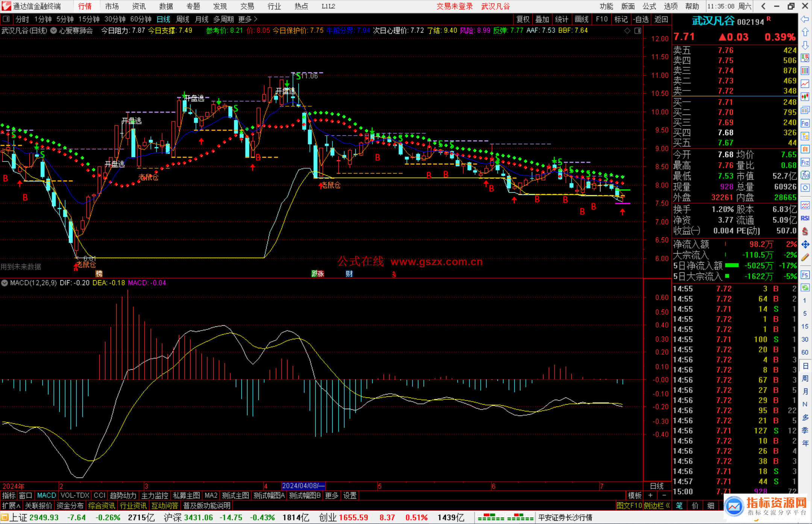Click the red S-arrow icon in sidebar
Screen dimensions: 812x524
coord(805,231)
